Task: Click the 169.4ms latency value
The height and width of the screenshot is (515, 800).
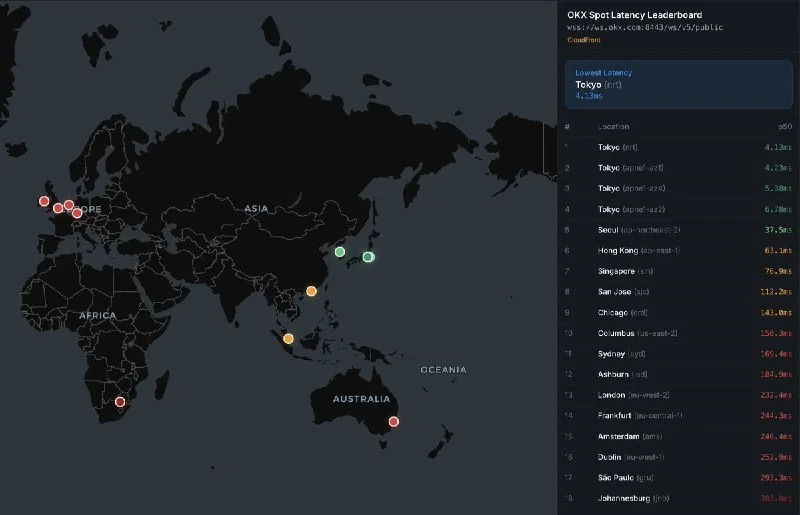Action: [x=776, y=354]
